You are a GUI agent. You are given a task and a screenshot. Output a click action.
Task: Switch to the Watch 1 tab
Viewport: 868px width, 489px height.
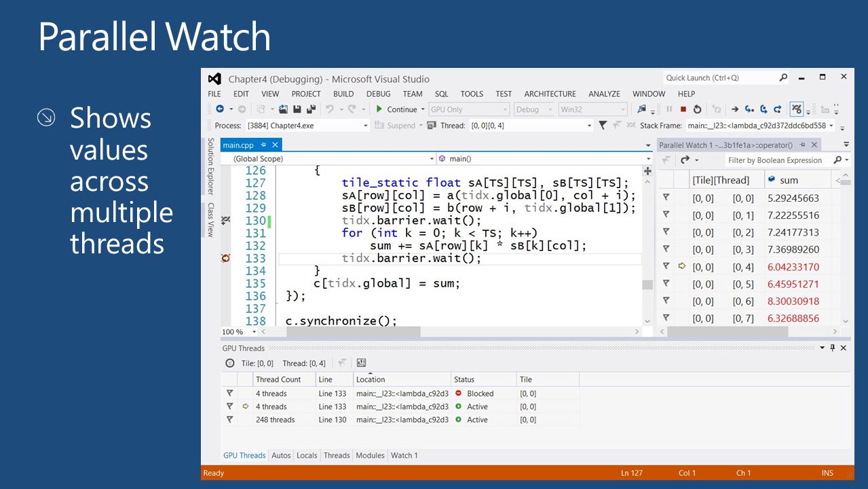tap(404, 455)
